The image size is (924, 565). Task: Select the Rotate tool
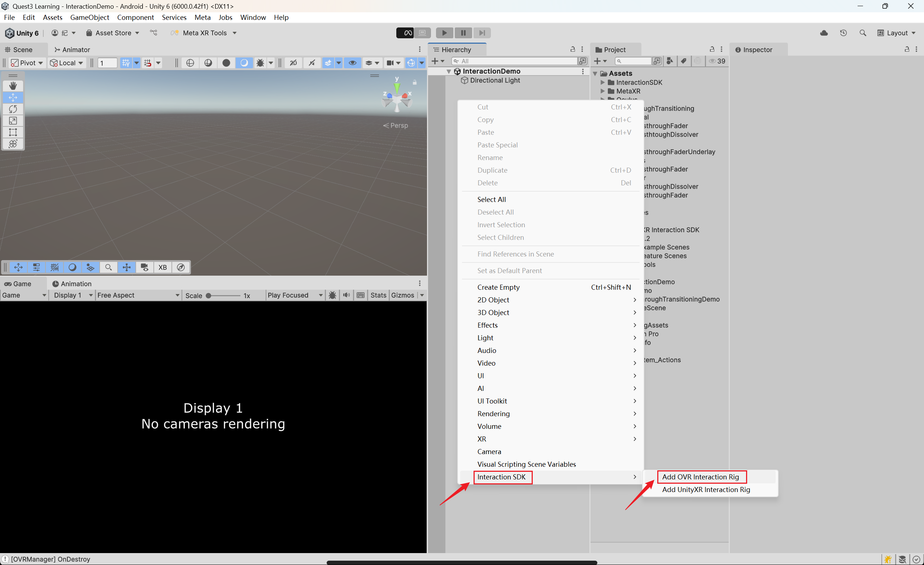(x=13, y=109)
